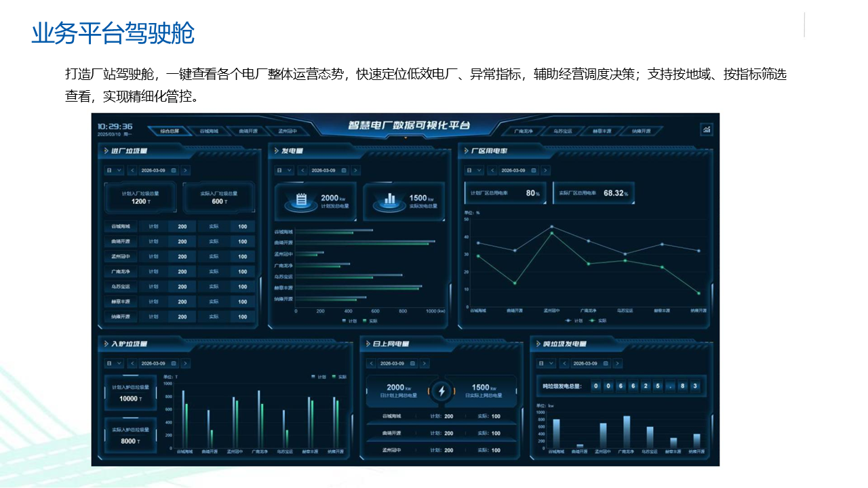This screenshot has height=488, width=868.
Task: Click date field 2026-03-09 in 日上网电量
Action: point(397,364)
